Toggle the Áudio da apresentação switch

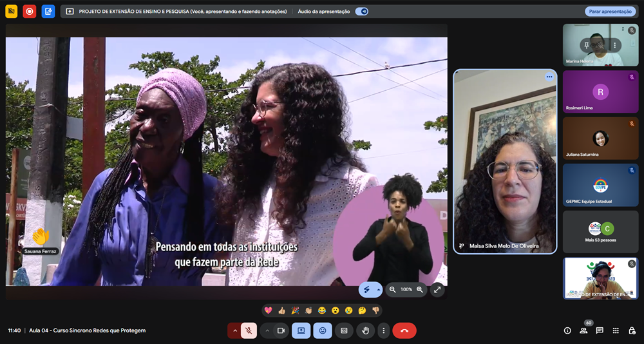tap(362, 12)
